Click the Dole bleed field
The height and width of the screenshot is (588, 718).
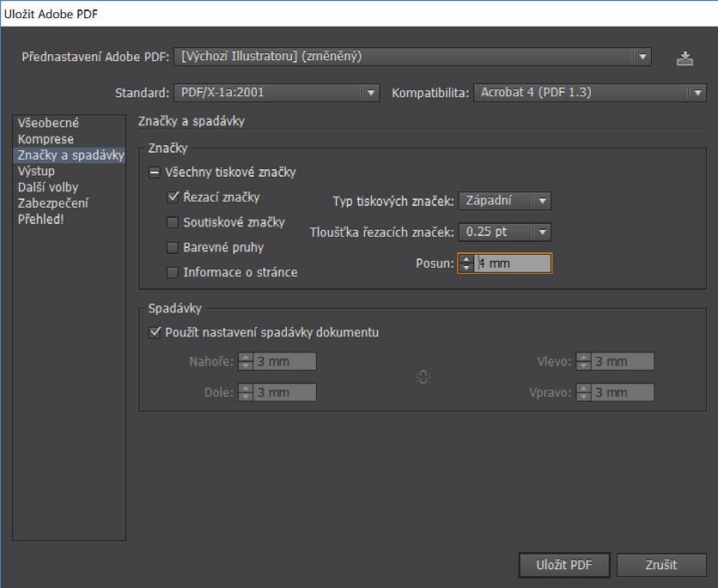284,392
